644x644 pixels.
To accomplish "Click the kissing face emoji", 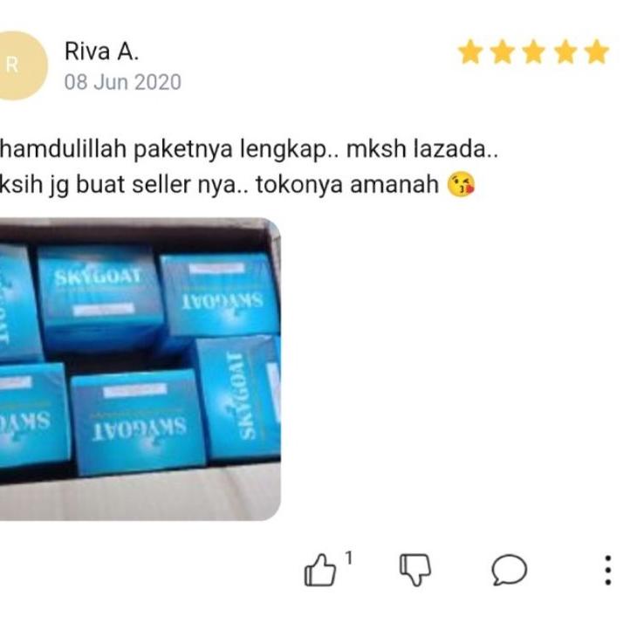I will click(x=461, y=185).
